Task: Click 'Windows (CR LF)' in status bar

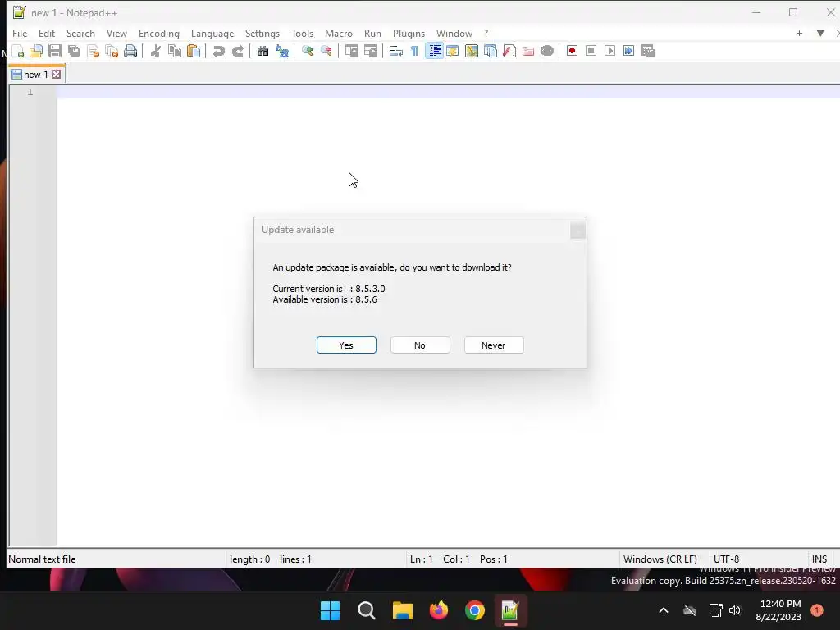Action: click(660, 559)
